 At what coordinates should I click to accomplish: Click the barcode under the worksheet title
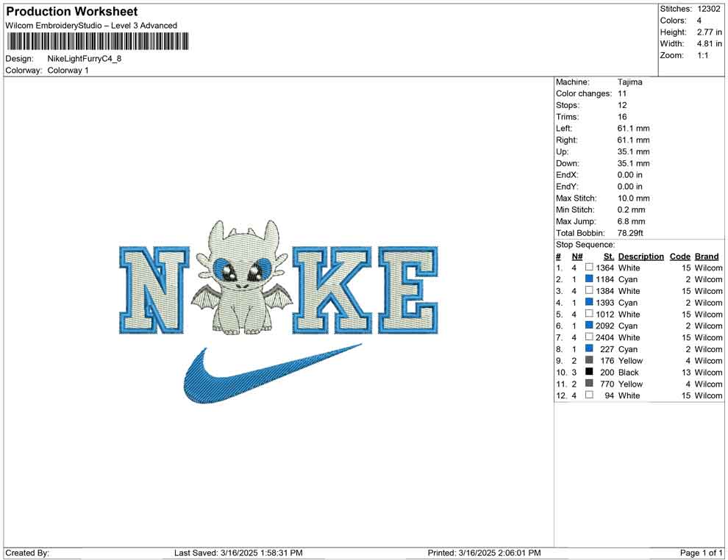point(98,41)
